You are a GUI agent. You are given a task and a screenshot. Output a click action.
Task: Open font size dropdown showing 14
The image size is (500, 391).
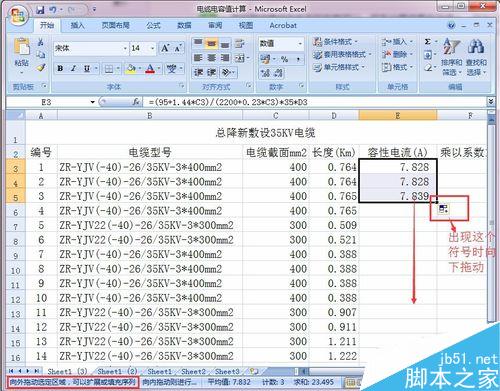(x=152, y=48)
